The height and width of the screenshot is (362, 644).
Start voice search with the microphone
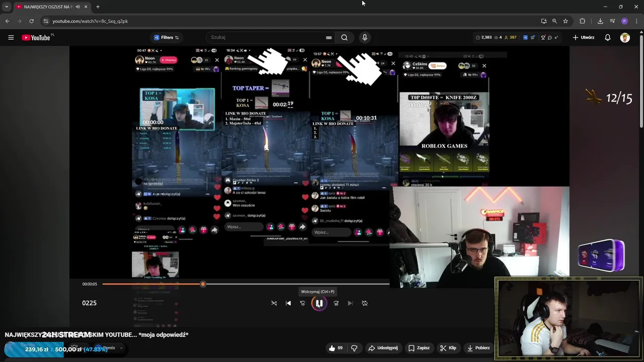[365, 37]
